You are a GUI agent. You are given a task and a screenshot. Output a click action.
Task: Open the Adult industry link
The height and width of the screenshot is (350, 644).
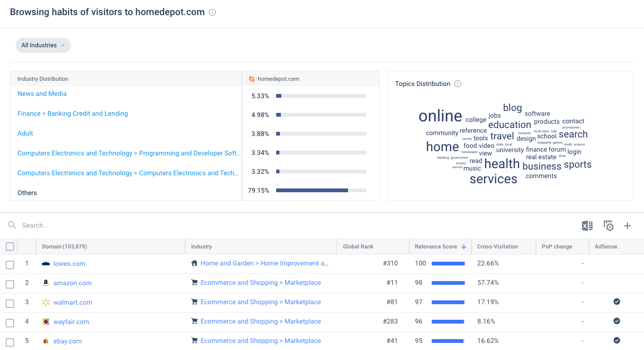pos(25,133)
